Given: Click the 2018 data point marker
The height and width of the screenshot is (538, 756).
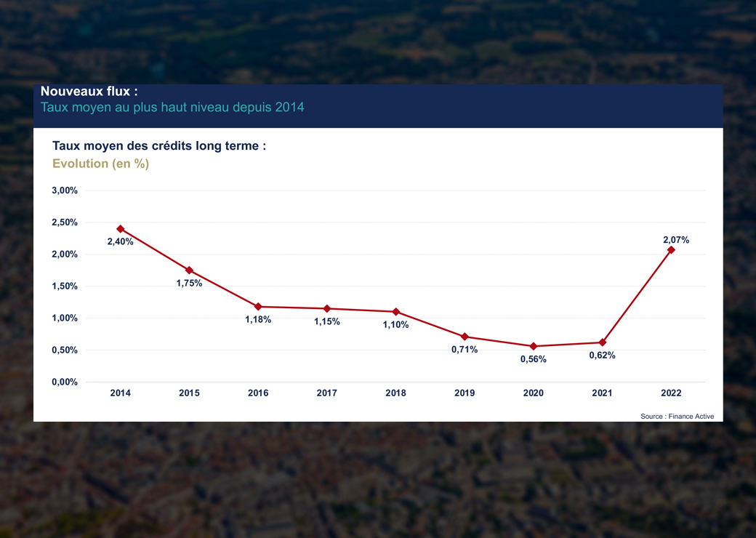Looking at the screenshot, I should [396, 312].
